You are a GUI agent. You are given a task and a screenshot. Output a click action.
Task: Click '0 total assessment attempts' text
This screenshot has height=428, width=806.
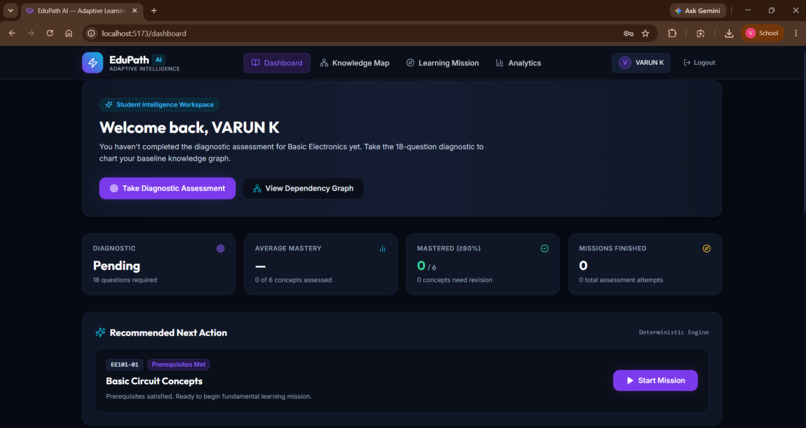[x=621, y=280]
